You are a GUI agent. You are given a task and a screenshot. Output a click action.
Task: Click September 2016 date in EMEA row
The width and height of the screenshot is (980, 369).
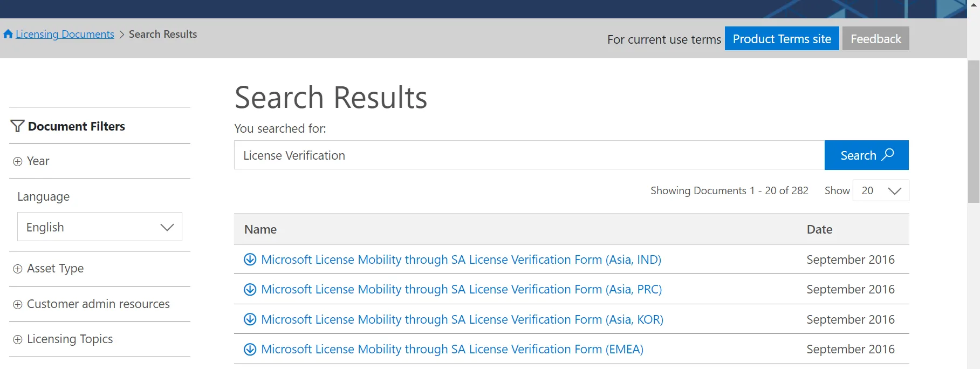(851, 349)
